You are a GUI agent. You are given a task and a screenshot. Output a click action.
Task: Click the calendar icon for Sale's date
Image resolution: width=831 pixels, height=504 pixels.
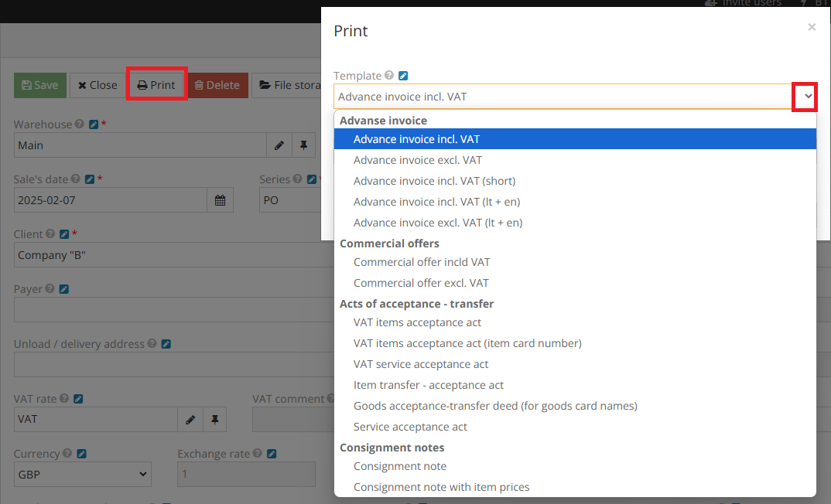tap(221, 199)
